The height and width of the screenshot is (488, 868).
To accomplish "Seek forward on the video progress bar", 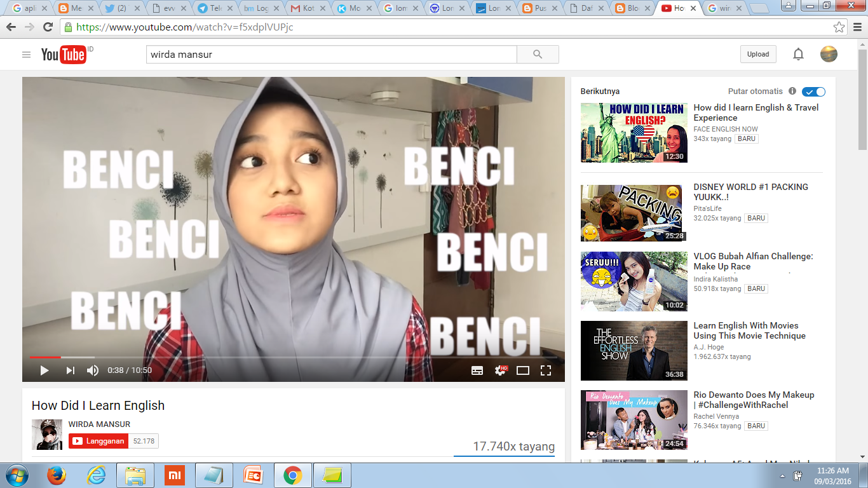I will pos(254,357).
